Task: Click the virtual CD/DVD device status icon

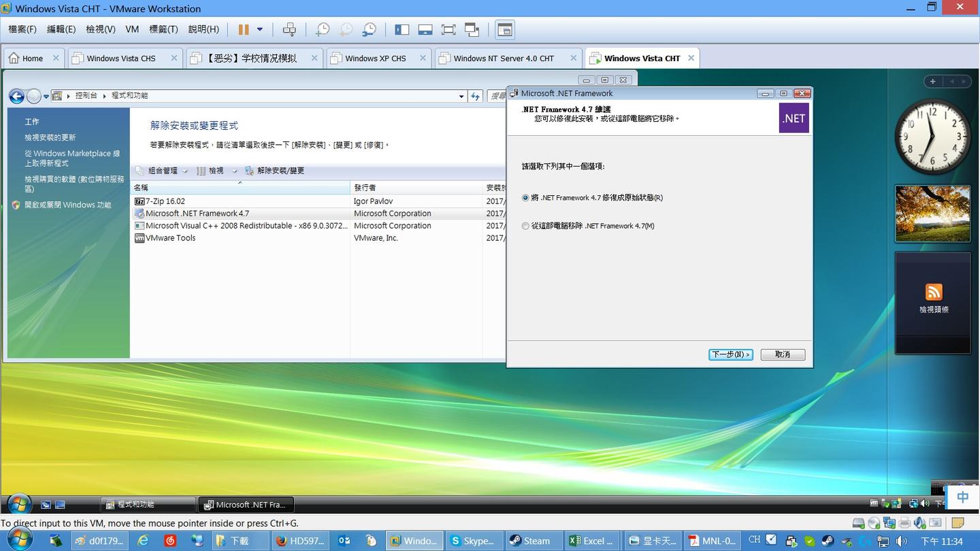Action: (x=874, y=523)
